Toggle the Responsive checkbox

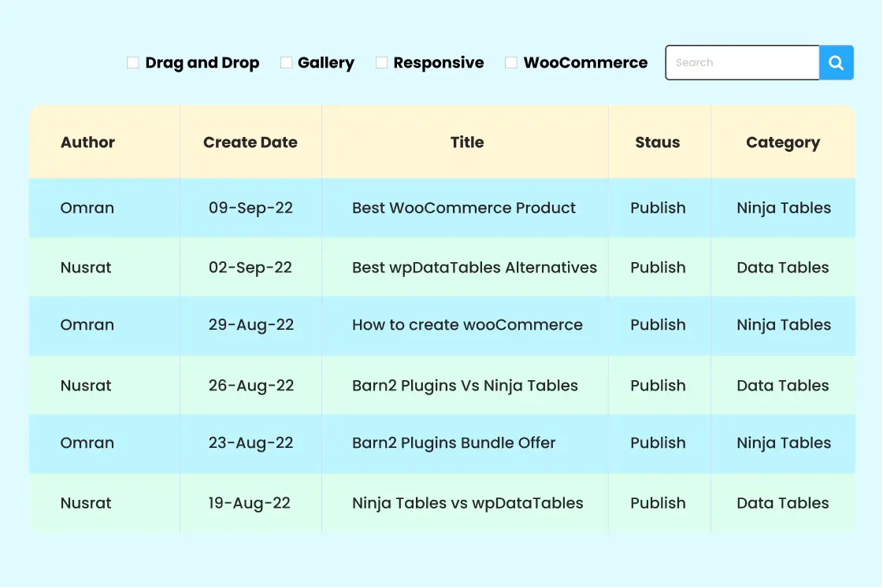click(x=381, y=63)
